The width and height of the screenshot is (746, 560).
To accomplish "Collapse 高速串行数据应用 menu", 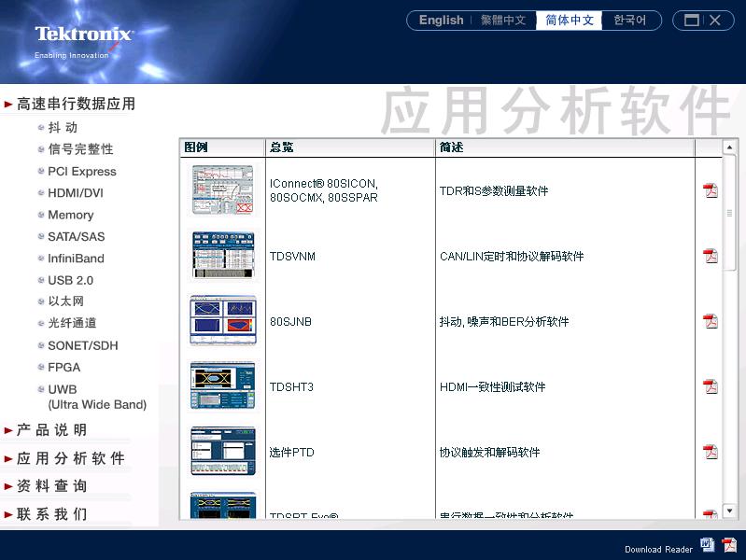I will point(76,104).
